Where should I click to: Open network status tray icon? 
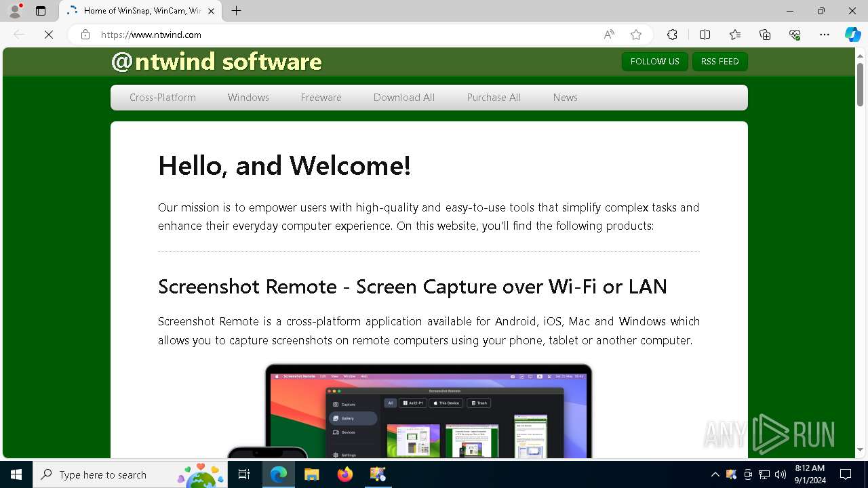click(x=764, y=474)
